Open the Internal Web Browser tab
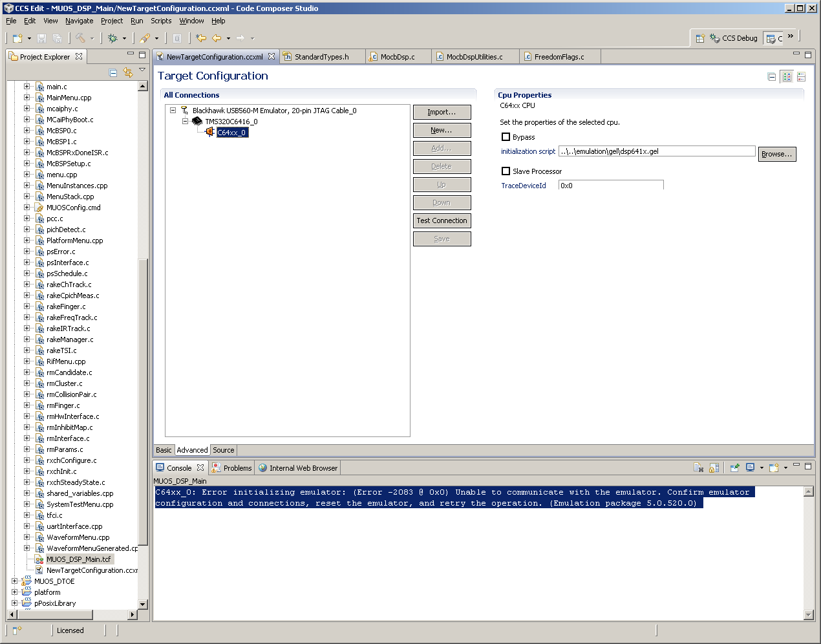 click(298, 468)
